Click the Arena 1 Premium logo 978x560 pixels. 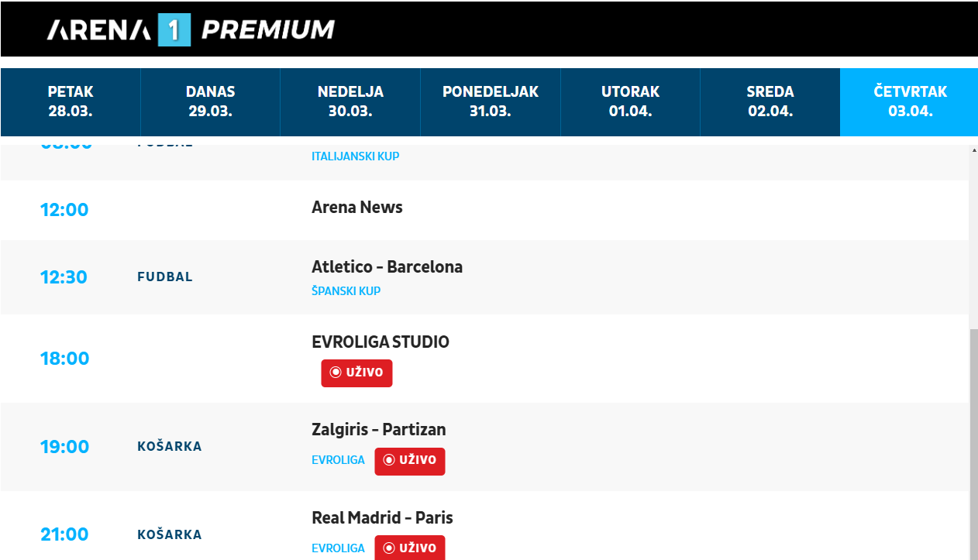[x=191, y=29]
